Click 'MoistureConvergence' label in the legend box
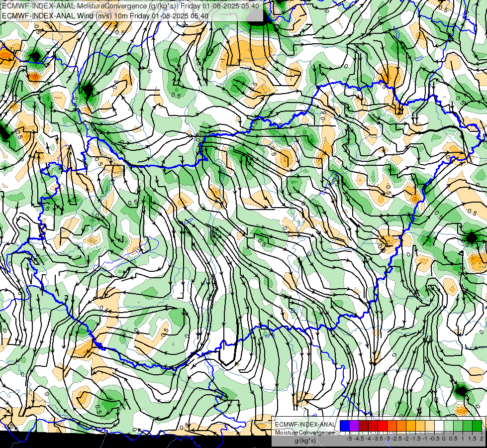Viewport: 487px width, 448px height. click(x=305, y=433)
